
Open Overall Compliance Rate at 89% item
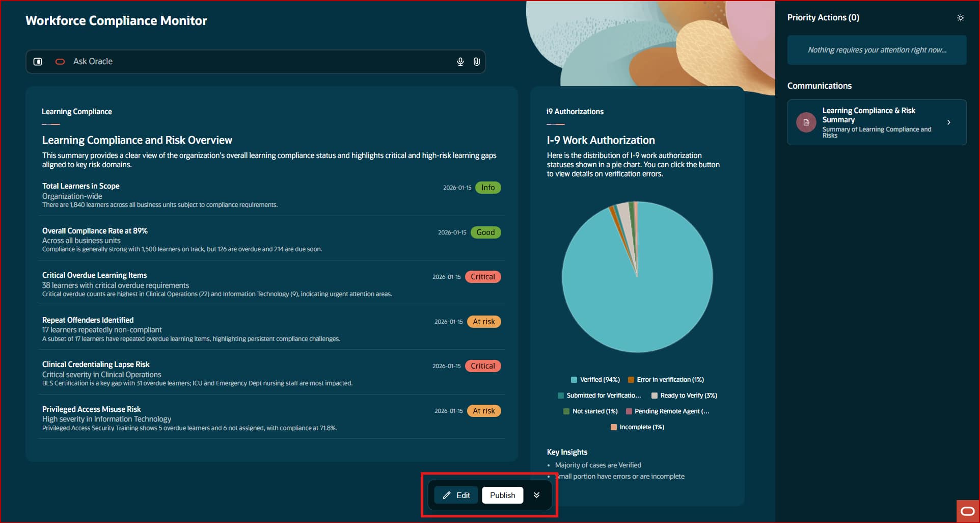coord(271,240)
